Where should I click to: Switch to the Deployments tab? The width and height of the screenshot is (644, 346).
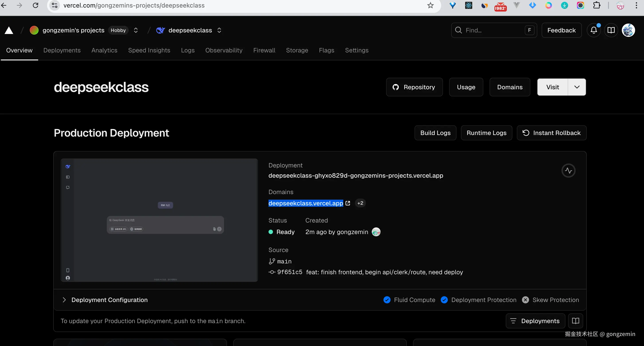click(62, 50)
